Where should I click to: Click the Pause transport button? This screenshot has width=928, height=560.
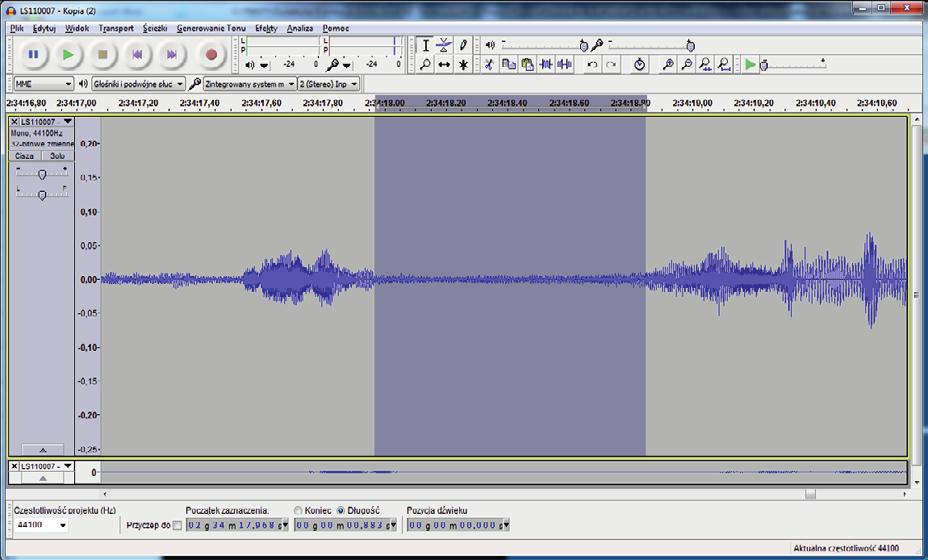point(33,54)
